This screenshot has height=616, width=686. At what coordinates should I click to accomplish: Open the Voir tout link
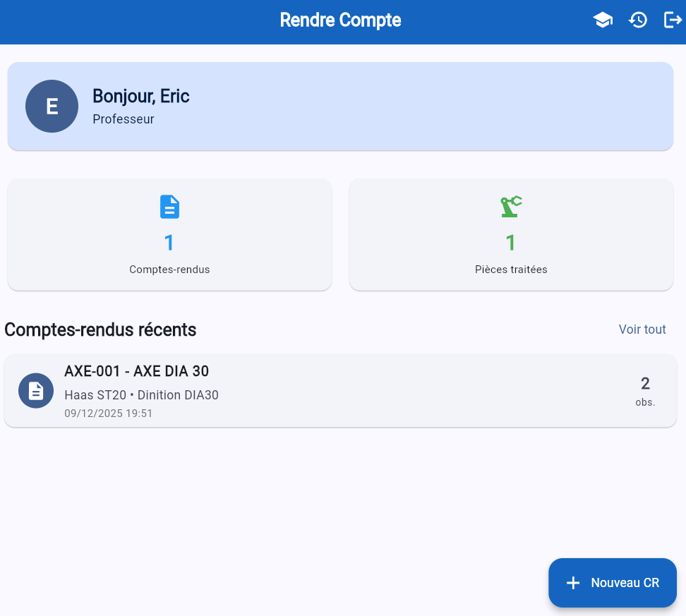(x=642, y=330)
